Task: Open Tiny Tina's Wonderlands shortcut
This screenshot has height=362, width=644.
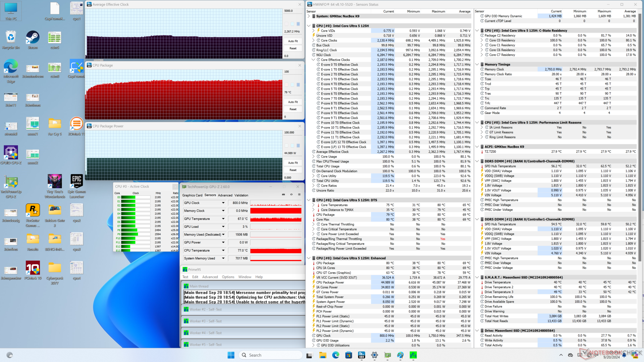Action: click(x=55, y=186)
